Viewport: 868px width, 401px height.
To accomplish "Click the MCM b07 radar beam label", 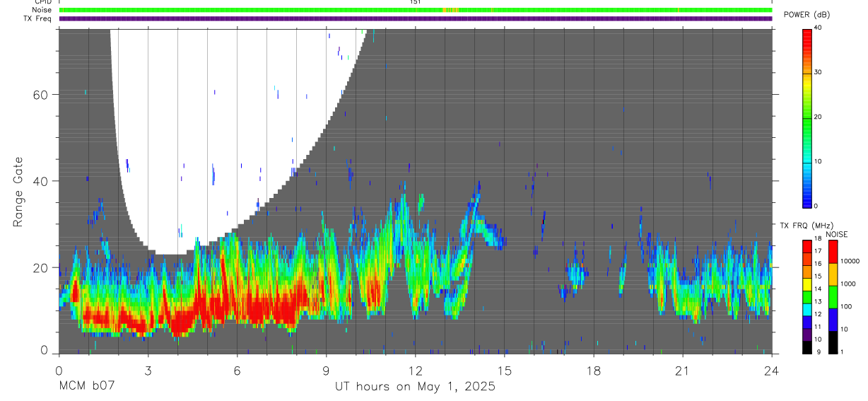I will click(x=86, y=386).
